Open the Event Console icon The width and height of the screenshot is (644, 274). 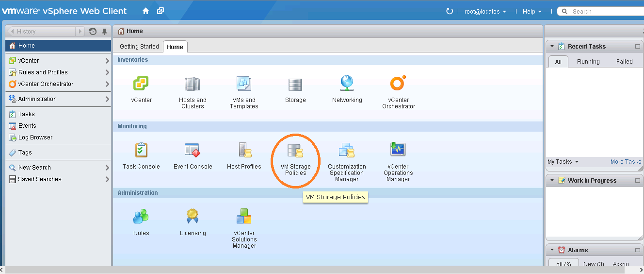193,150
